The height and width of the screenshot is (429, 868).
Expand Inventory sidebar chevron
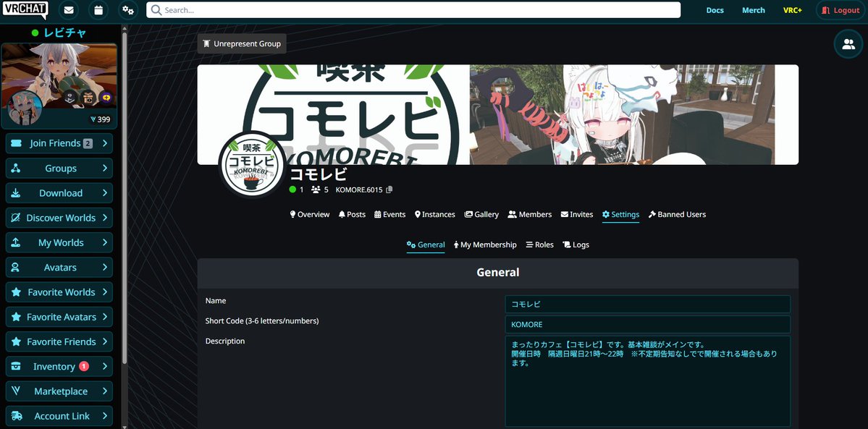pyautogui.click(x=105, y=367)
